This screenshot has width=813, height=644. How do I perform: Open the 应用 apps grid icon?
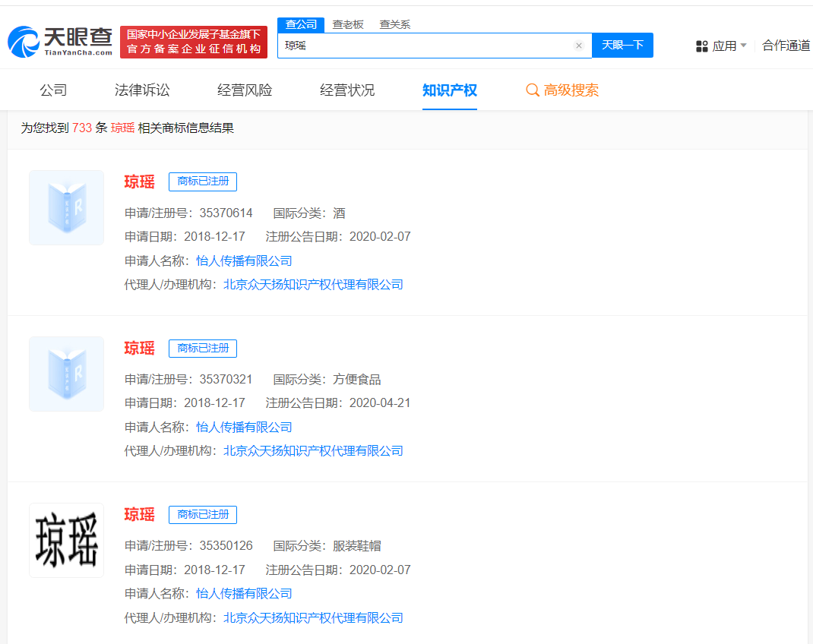pyautogui.click(x=701, y=46)
